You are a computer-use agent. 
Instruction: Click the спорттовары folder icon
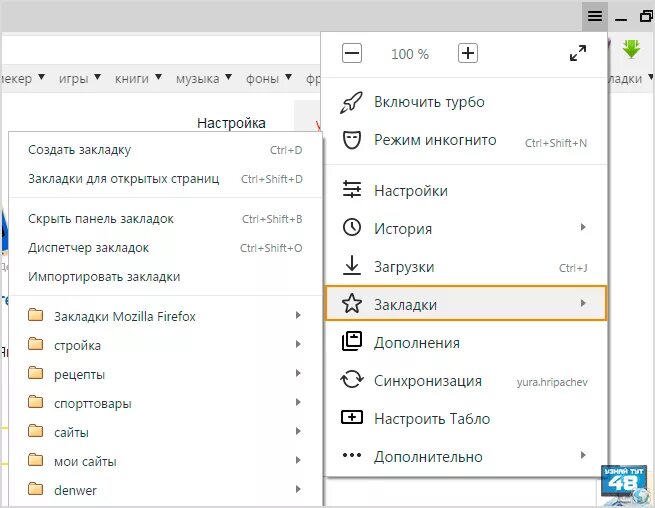[x=36, y=402]
